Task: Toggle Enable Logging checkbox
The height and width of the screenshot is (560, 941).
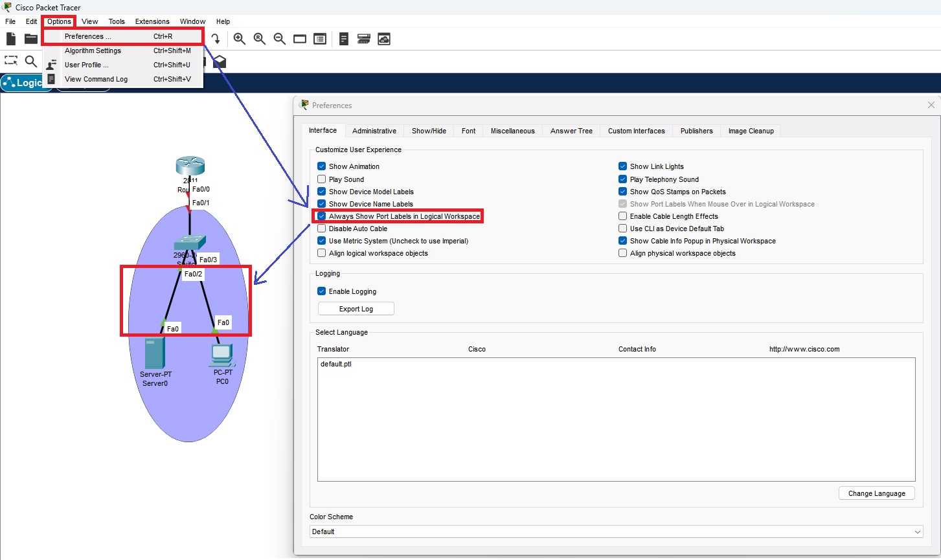Action: click(x=322, y=291)
